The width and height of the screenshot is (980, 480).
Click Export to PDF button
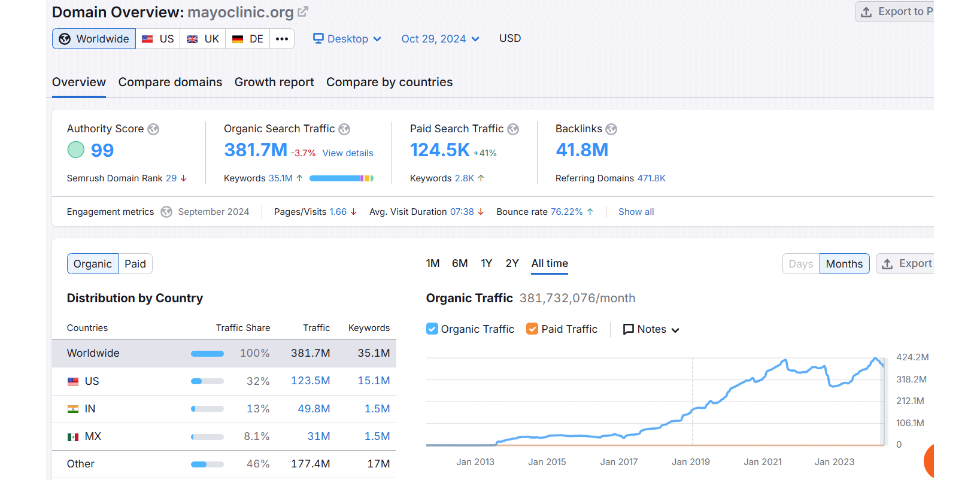point(894,12)
